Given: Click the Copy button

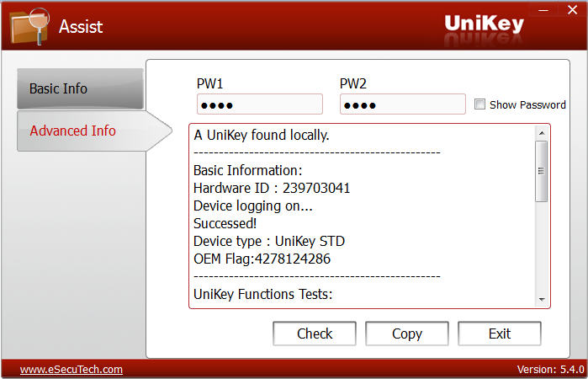Looking at the screenshot, I should click(407, 334).
